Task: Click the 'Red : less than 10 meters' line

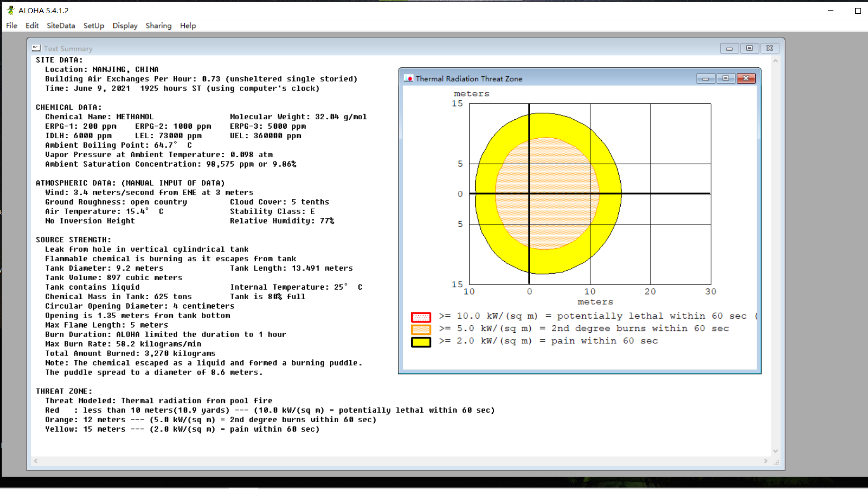Action: pyautogui.click(x=270, y=410)
